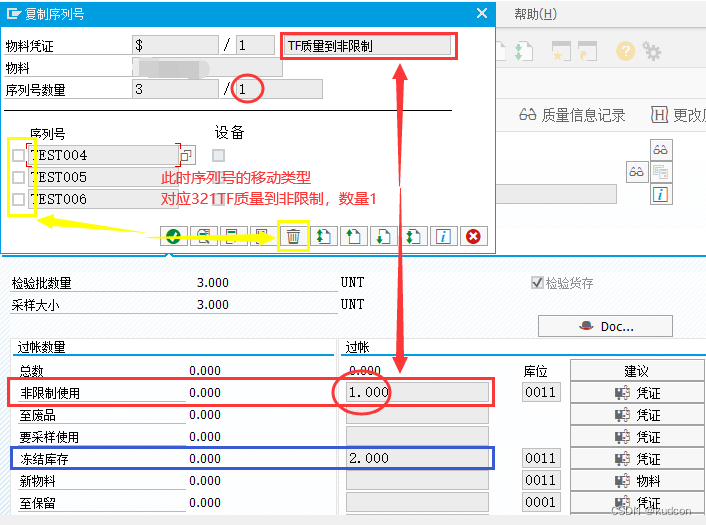Check the box beside TEST004
706x525 pixels.
click(x=18, y=155)
